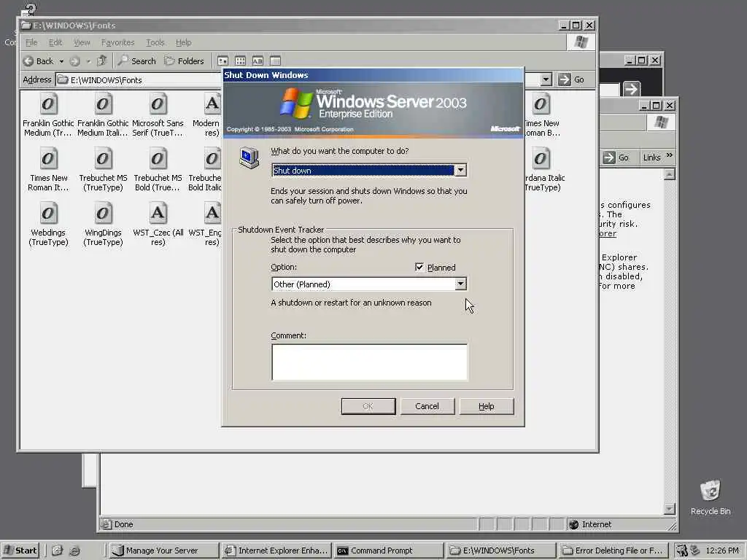Screen dimensions: 747x560
Task: Click IE window scrollbar down arrow
Action: 670,509
